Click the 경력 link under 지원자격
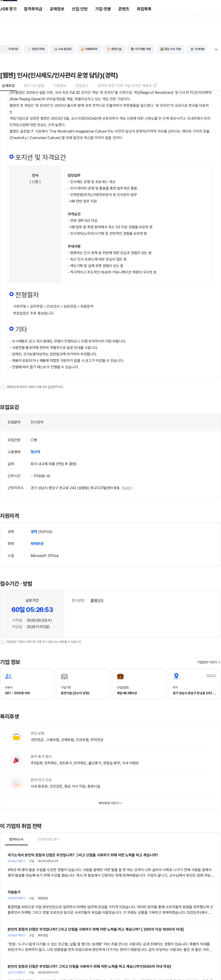 coord(34,532)
